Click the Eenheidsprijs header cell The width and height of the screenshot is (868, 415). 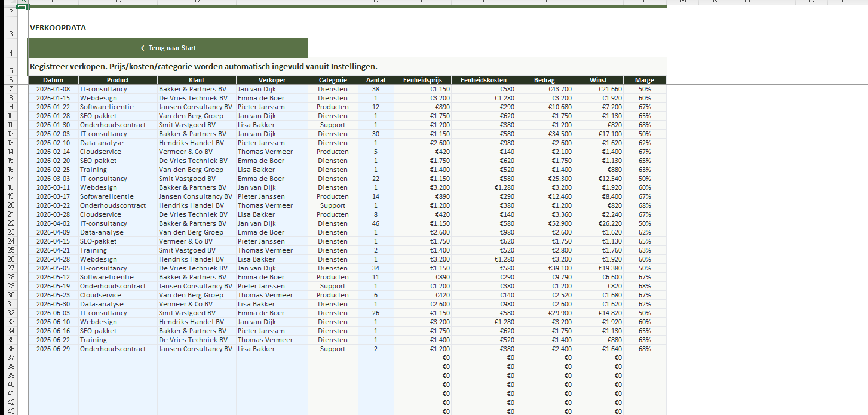[x=422, y=80]
